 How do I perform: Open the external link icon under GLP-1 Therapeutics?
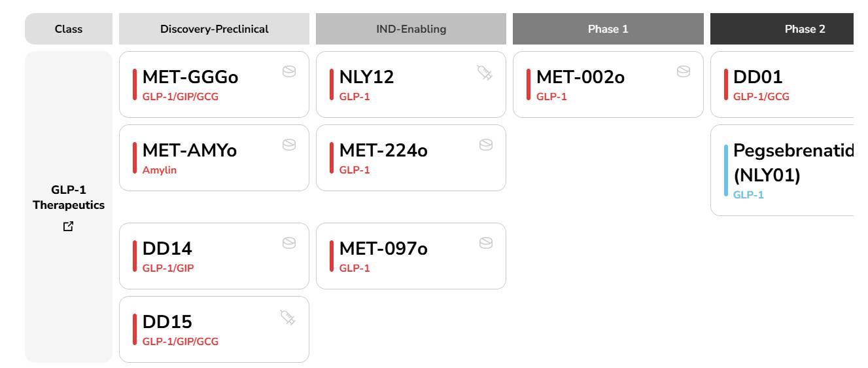pos(69,227)
